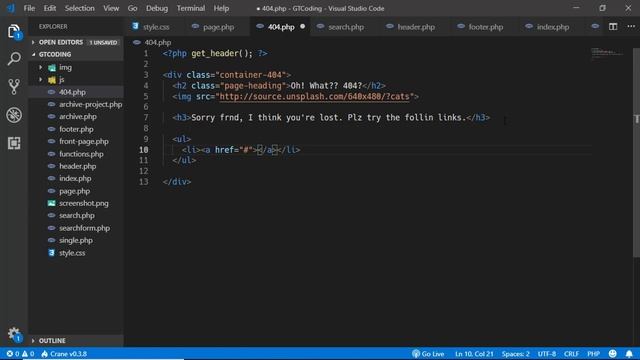
Task: Click the VS Code logo icon
Action: pos(11,8)
